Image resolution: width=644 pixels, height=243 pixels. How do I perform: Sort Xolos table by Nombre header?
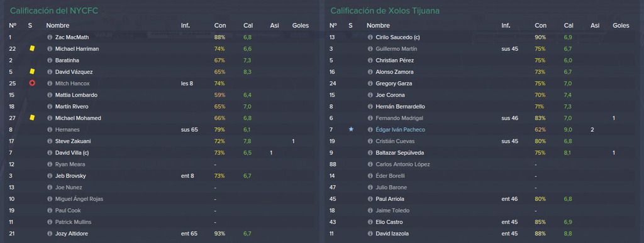click(378, 25)
